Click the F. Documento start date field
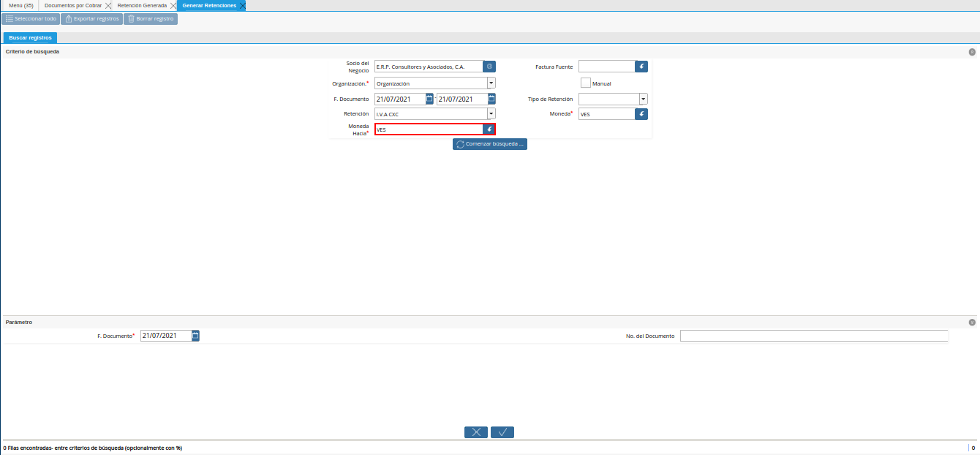This screenshot has height=455, width=980. point(400,99)
